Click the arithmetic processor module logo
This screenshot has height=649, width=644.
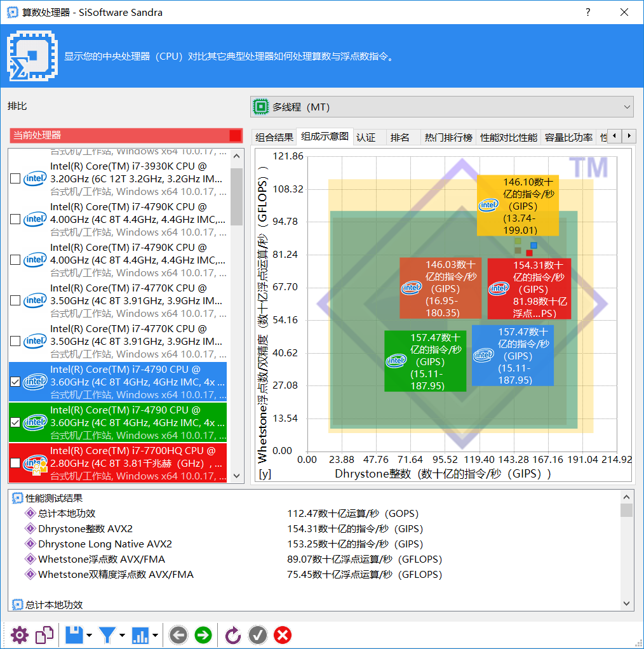(32, 56)
